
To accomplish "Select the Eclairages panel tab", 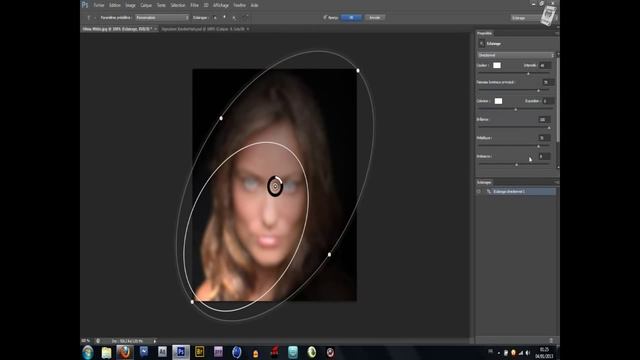I will (484, 182).
